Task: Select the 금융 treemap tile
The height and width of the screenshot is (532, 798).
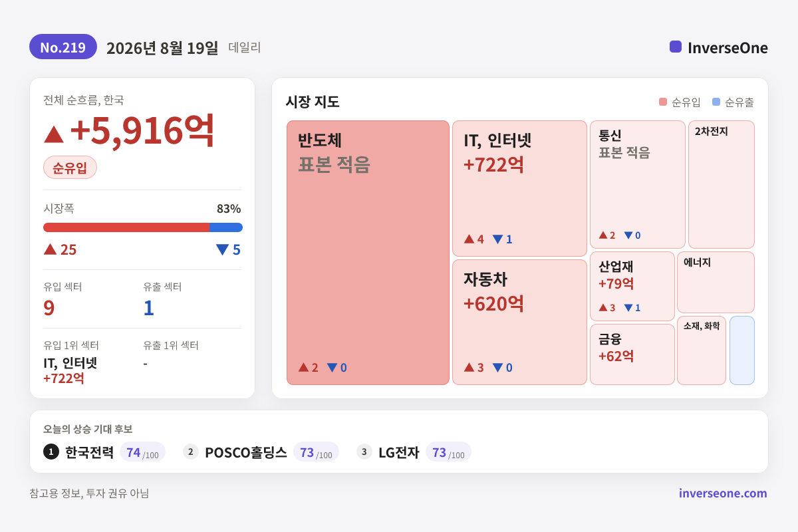Action: pyautogui.click(x=632, y=354)
